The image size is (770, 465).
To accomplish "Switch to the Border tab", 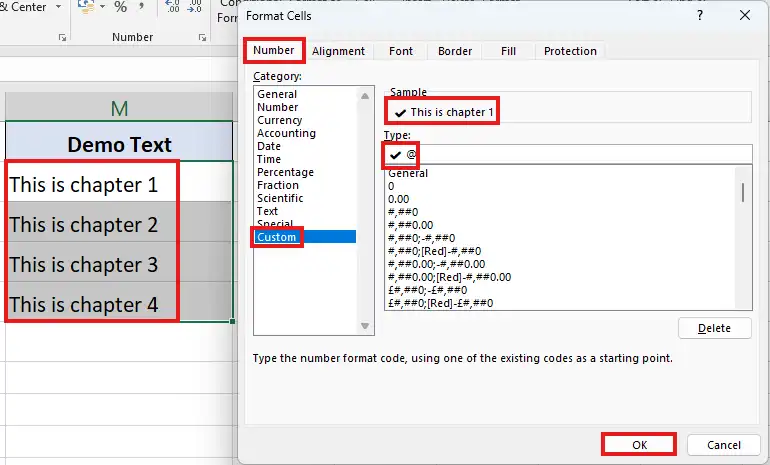I will (x=455, y=51).
